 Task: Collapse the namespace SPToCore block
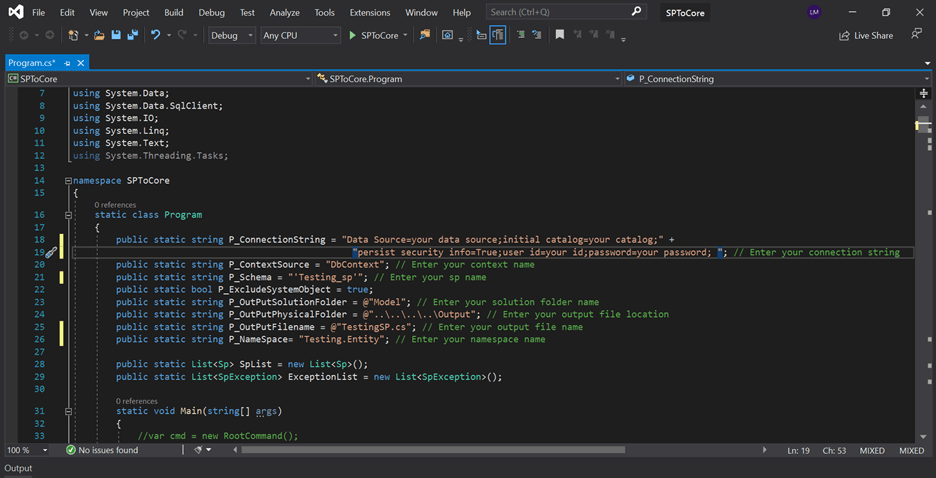tap(68, 181)
